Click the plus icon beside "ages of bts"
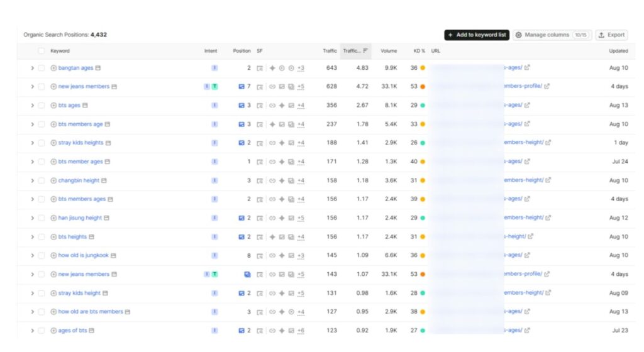Viewport: 644px width, 352px height. [x=53, y=331]
